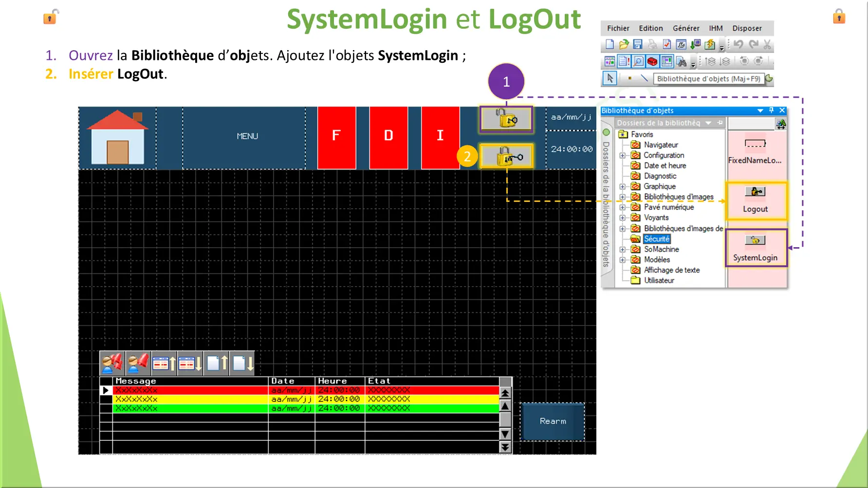
Task: Click the Validate checkmark document icon
Action: 666,45
